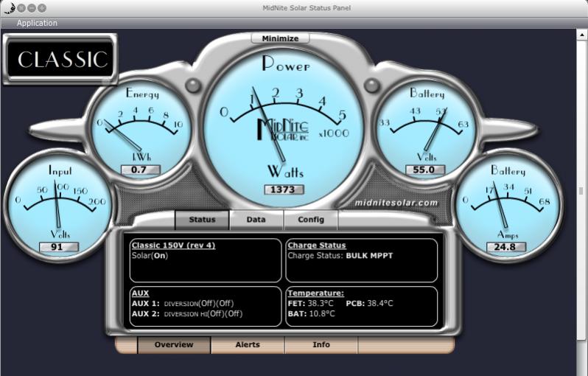The width and height of the screenshot is (588, 376).
Task: Switch to the Status tab
Action: tap(202, 220)
